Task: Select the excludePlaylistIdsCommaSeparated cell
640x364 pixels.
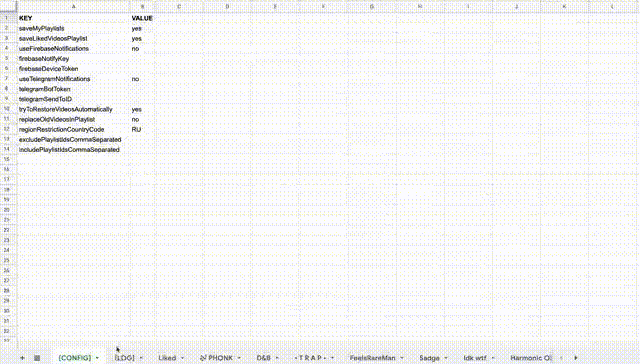Action: [73, 140]
